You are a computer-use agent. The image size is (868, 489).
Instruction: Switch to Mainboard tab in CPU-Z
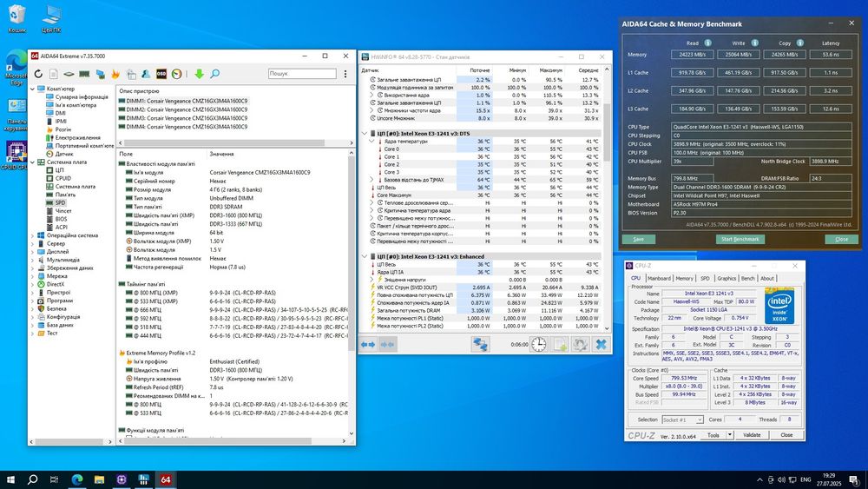(x=659, y=278)
